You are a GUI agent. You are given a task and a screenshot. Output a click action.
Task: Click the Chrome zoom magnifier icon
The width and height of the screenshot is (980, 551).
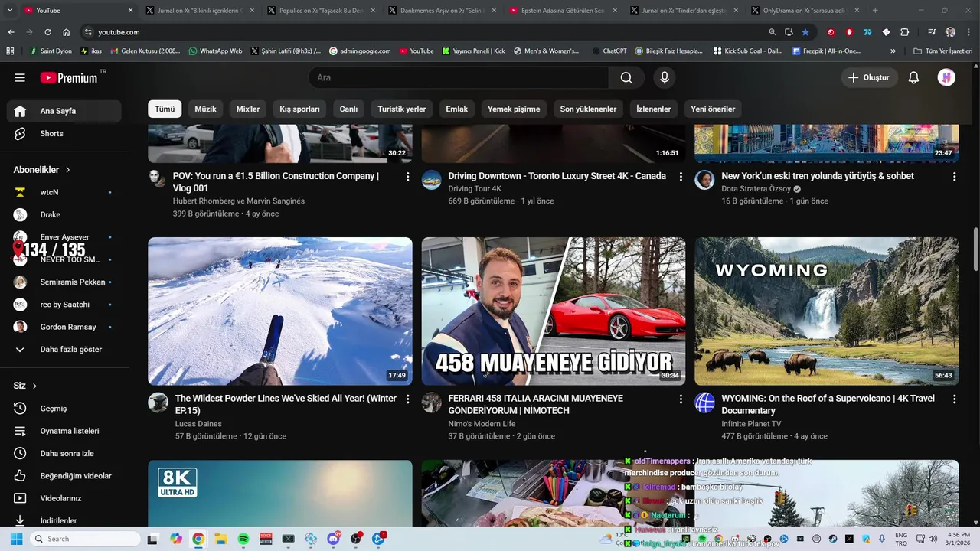pyautogui.click(x=772, y=32)
